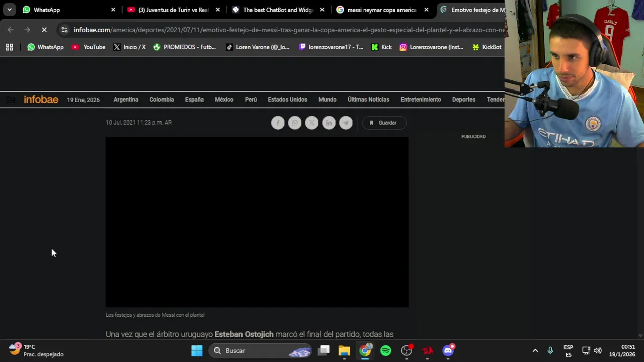644x362 pixels.
Task: Show hidden system tray icons
Action: [x=535, y=350]
